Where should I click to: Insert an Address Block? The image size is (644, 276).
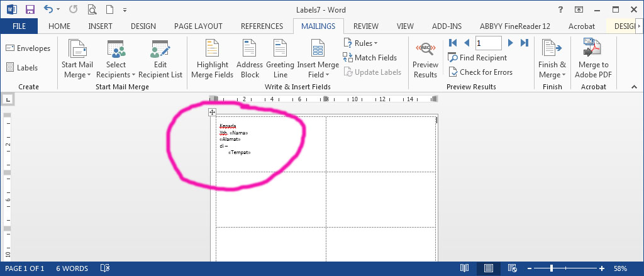click(249, 60)
